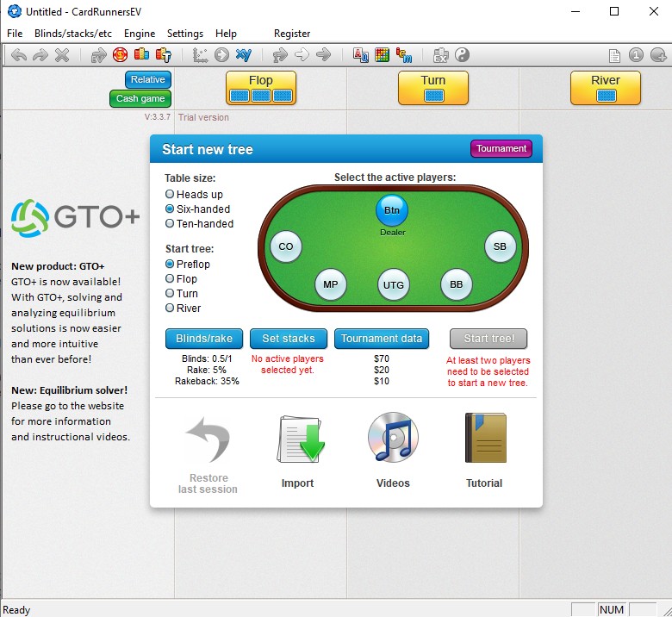
Task: Click the solid grey right arrow icon
Action: click(324, 54)
